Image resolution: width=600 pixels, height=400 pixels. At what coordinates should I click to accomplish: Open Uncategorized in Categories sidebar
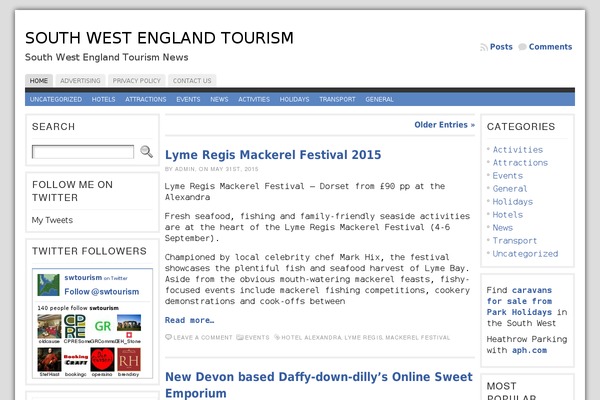point(525,254)
